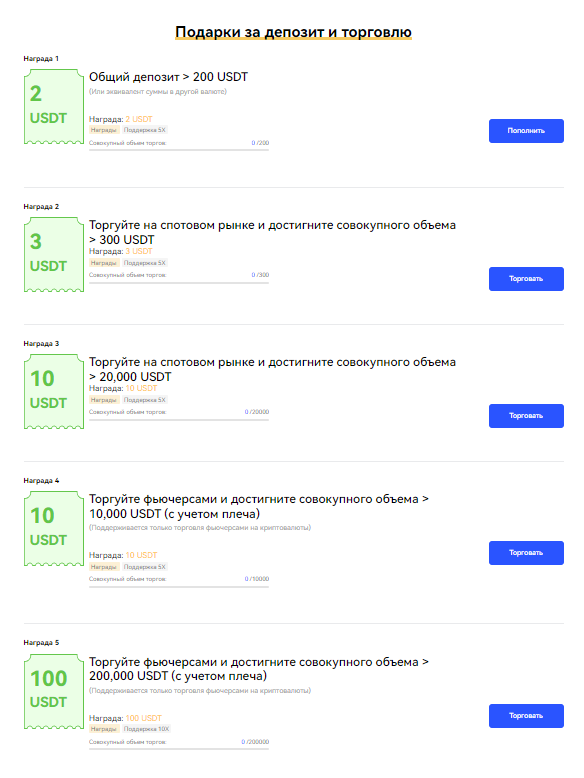Select the 100 USDT coupon icon

[x=54, y=692]
